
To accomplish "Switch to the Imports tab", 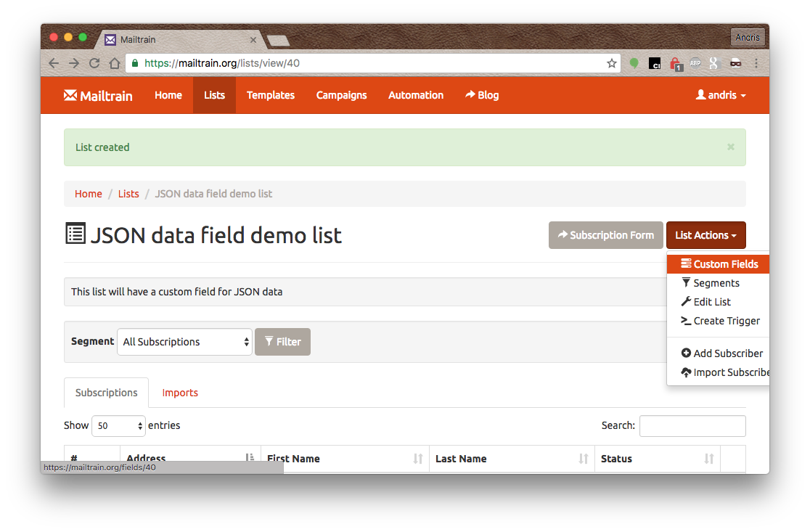I will click(x=180, y=393).
